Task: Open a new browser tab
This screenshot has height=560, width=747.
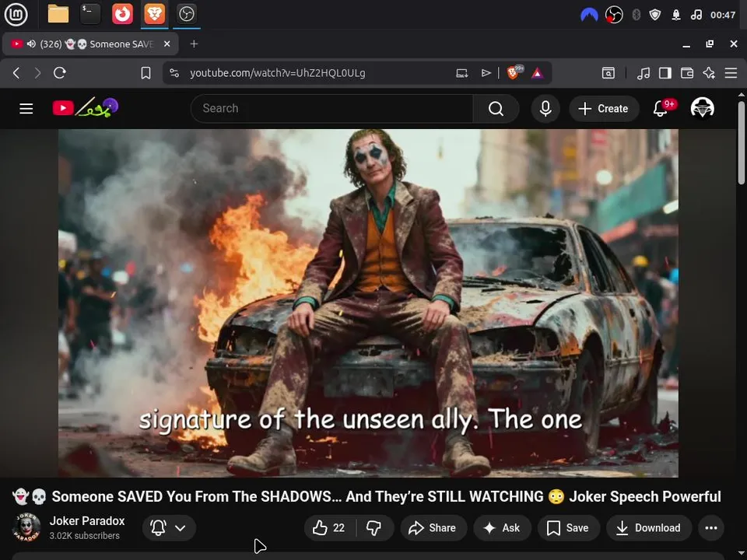Action: [x=194, y=44]
